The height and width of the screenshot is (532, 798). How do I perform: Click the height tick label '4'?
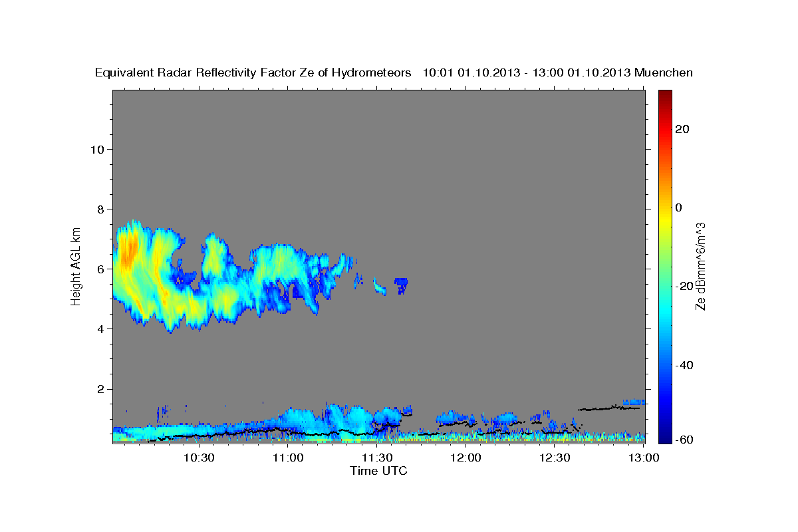[x=100, y=329]
